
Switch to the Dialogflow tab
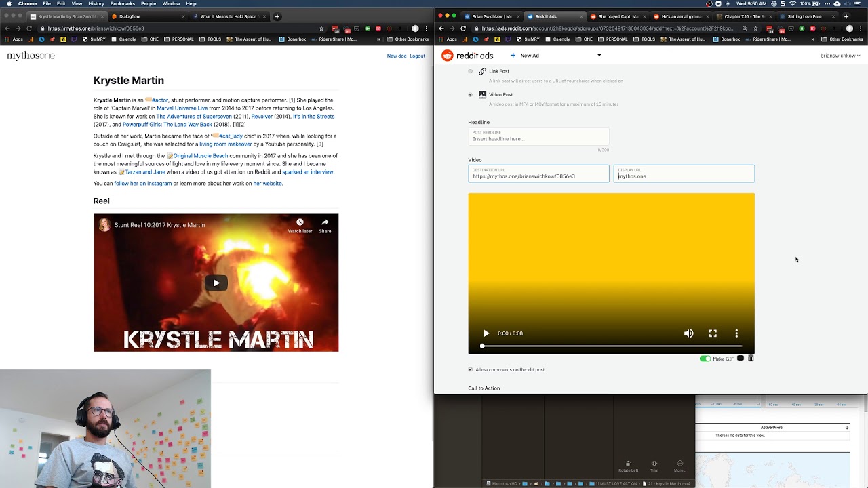pyautogui.click(x=147, y=16)
